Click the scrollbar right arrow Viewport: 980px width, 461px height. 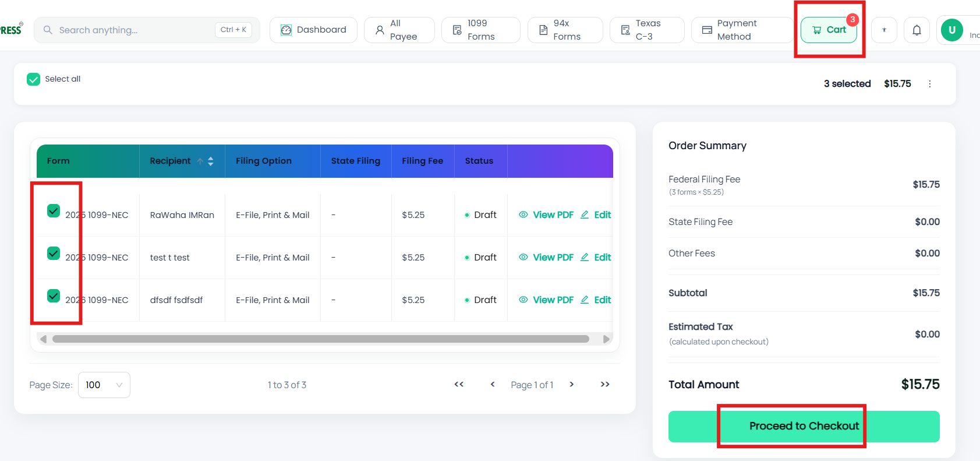[606, 339]
